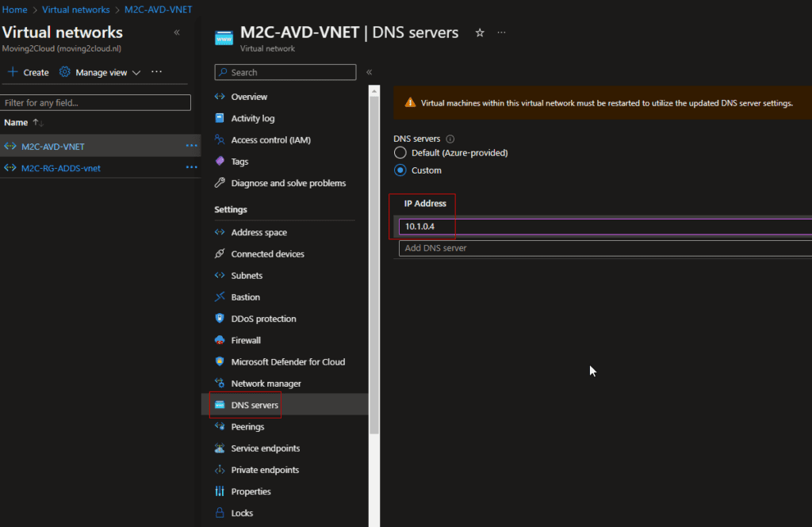Open more options for M2C-RG-ADDS-vnet
This screenshot has width=812, height=527.
coord(191,168)
